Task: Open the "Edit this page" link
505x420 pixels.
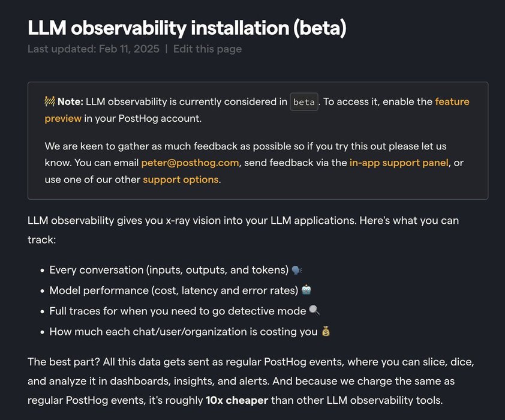Action: coord(208,49)
